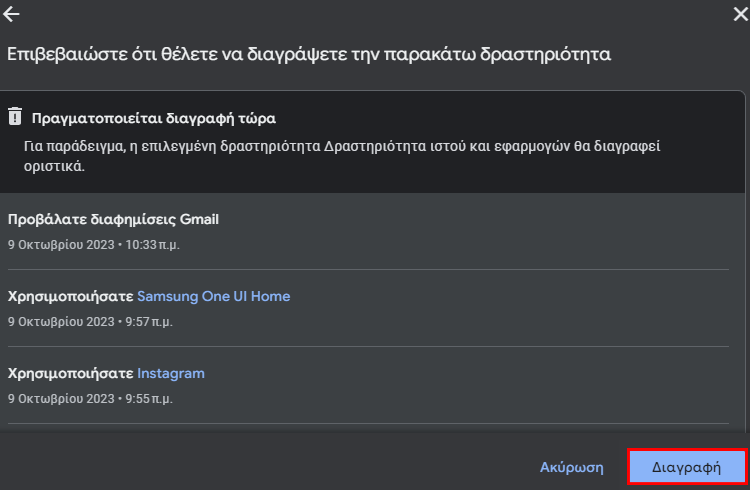This screenshot has height=490, width=750.
Task: Click the trash can icon
Action: [x=15, y=116]
